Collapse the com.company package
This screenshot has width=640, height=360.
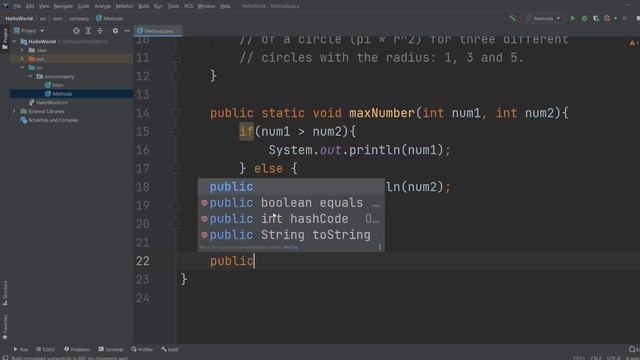point(31,76)
